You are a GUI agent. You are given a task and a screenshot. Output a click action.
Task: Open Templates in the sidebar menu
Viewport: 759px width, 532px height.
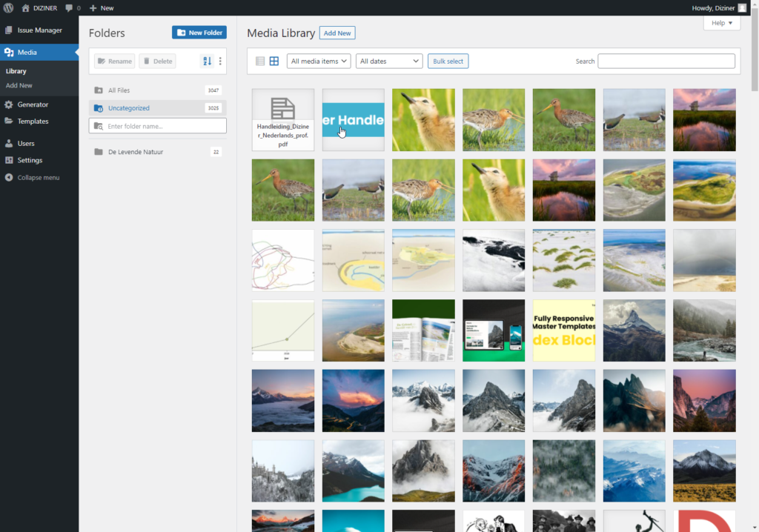click(33, 122)
